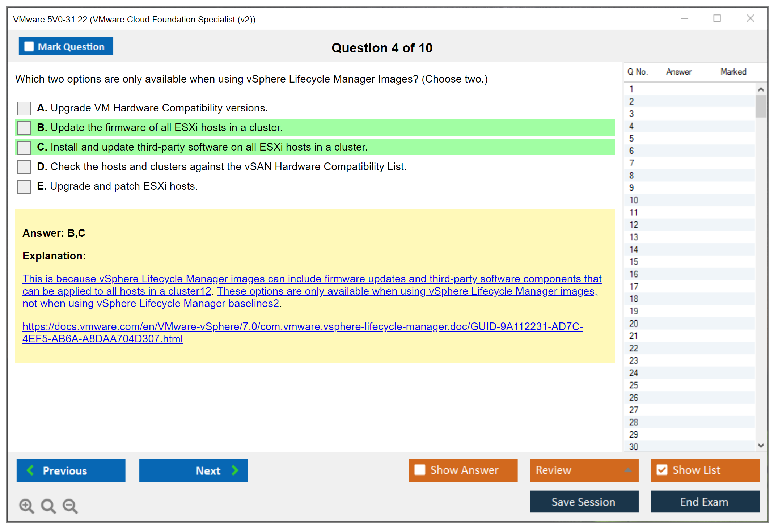Click the reset zoom magnifier icon
The width and height of the screenshot is (778, 532).
pos(48,506)
